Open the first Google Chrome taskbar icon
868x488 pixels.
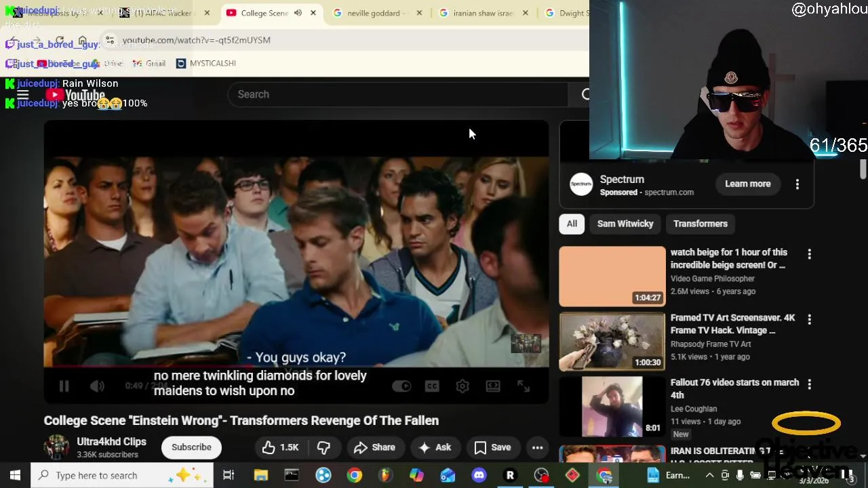[355, 475]
